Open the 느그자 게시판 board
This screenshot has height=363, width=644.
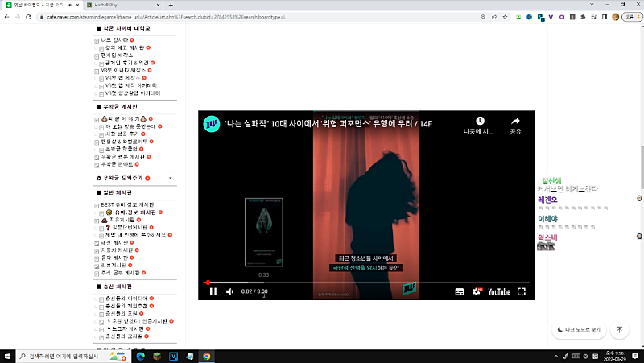tap(128, 328)
